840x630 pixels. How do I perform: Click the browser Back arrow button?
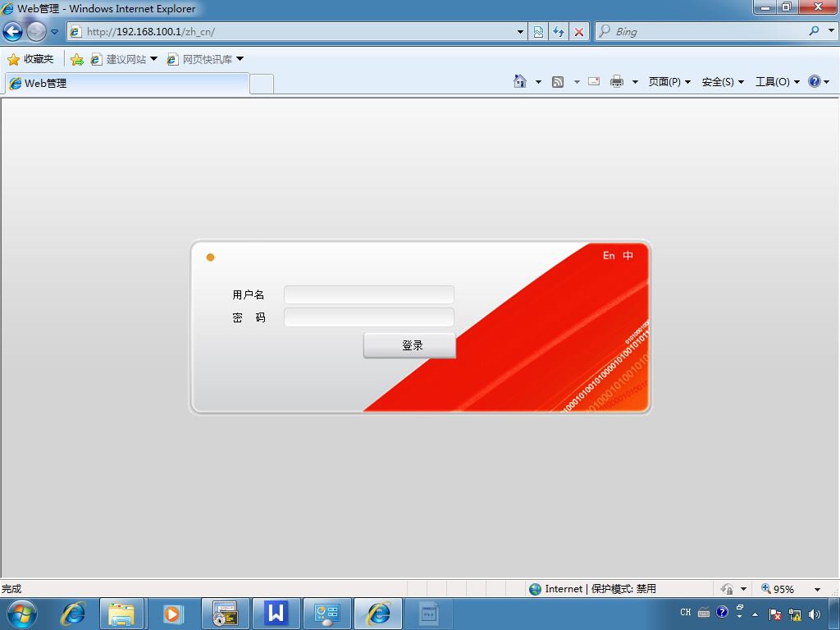13,32
